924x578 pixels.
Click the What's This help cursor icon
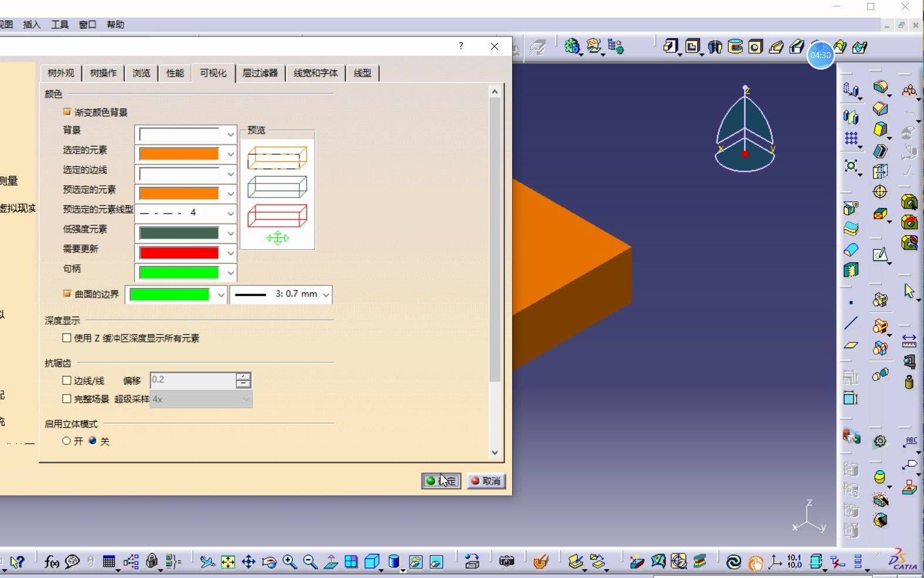17,562
